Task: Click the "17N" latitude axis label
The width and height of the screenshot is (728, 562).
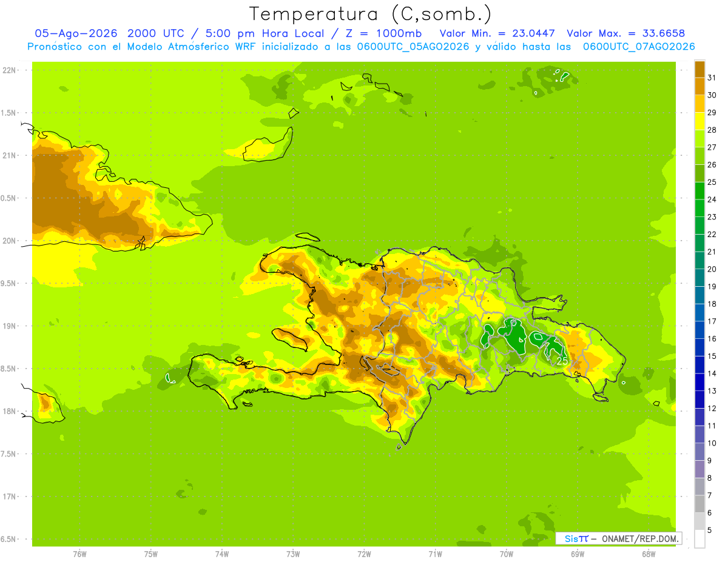Action: 10,497
